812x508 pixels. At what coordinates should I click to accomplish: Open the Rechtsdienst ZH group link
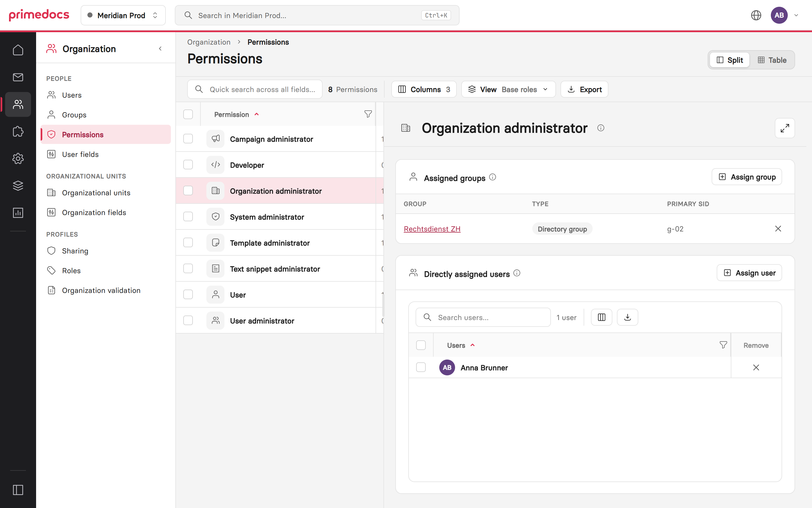pyautogui.click(x=432, y=229)
